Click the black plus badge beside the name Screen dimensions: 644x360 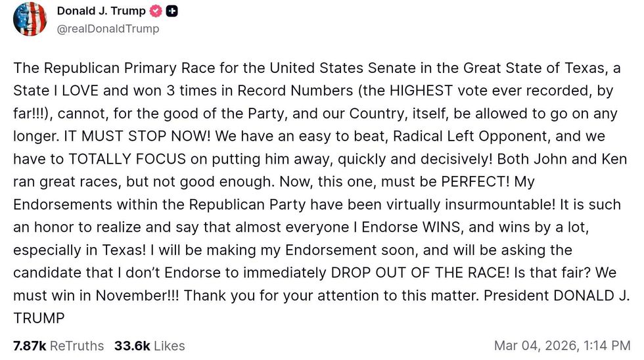[172, 11]
